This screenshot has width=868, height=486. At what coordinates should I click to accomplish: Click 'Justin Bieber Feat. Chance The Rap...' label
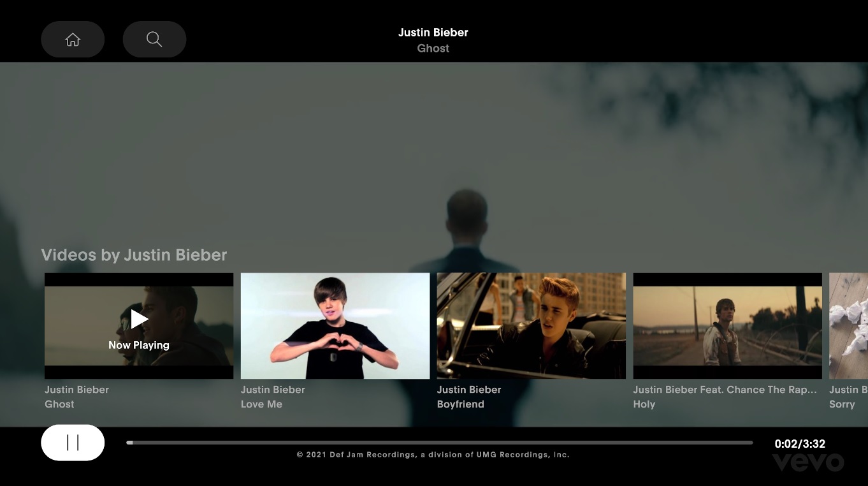pos(725,390)
